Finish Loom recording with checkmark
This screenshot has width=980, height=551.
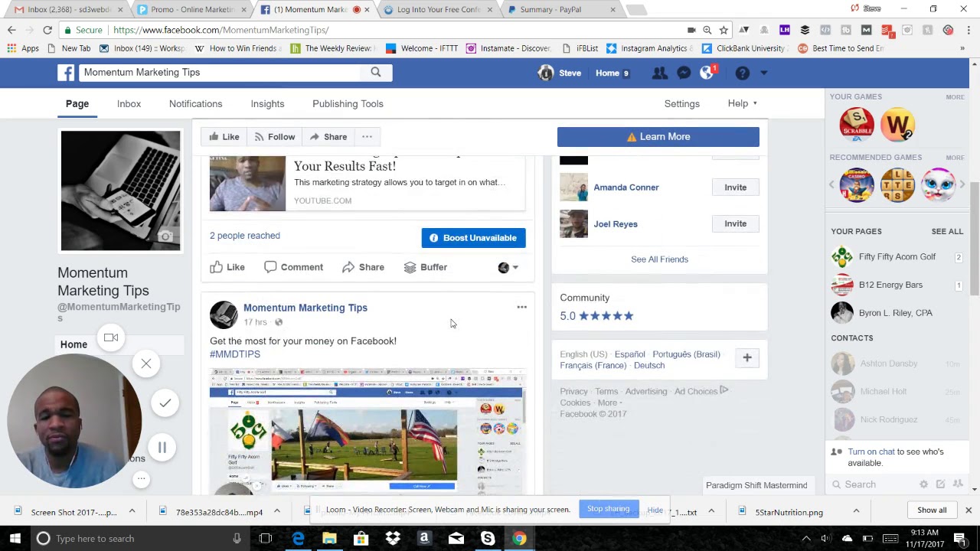(x=165, y=403)
